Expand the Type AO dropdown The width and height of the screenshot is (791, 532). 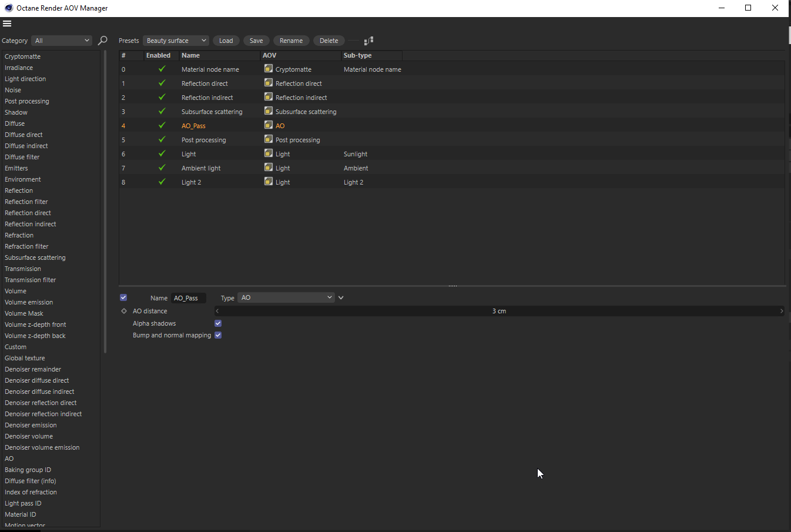286,297
